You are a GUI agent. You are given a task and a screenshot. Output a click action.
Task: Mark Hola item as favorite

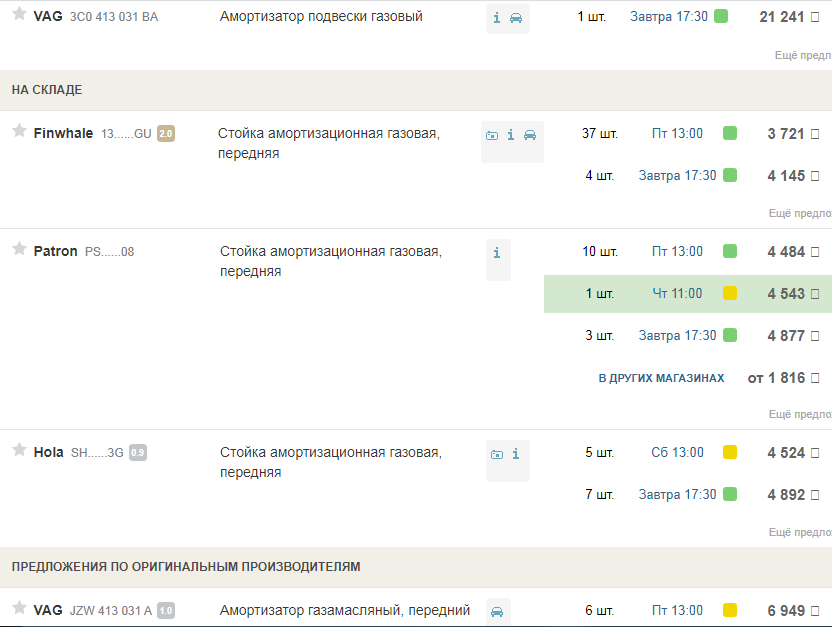(x=19, y=450)
